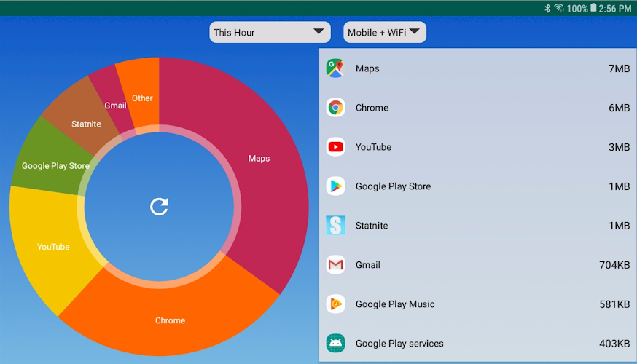Open the This Hour time range dropdown
637x364 pixels.
point(270,32)
